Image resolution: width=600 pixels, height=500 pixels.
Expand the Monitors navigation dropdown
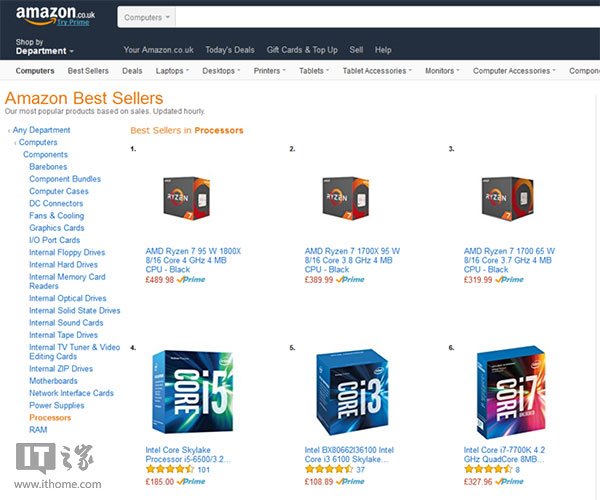pos(442,71)
